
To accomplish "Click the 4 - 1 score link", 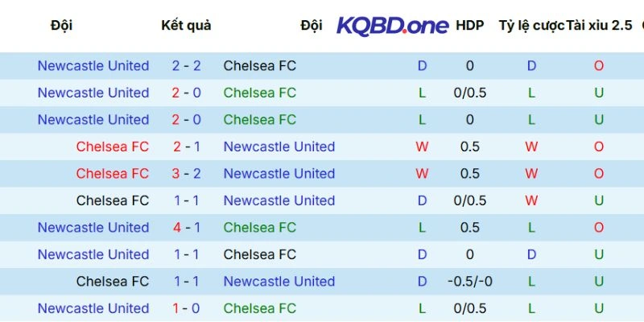I will (186, 228).
